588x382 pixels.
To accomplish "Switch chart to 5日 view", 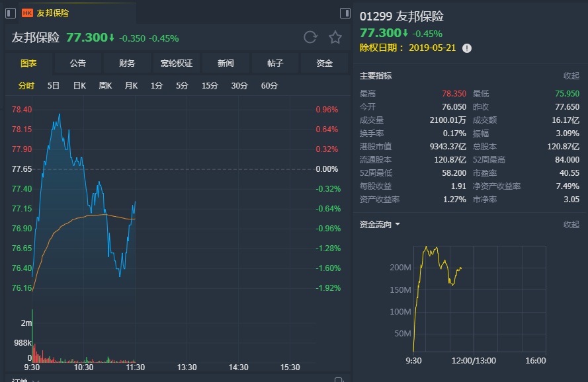I will pyautogui.click(x=54, y=86).
